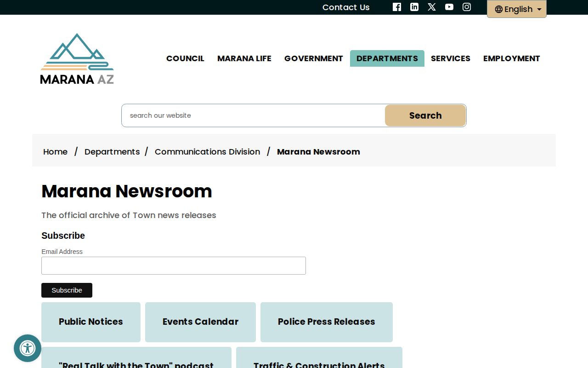Open the X (Twitter) social icon
The image size is (588, 368).
tap(432, 7)
